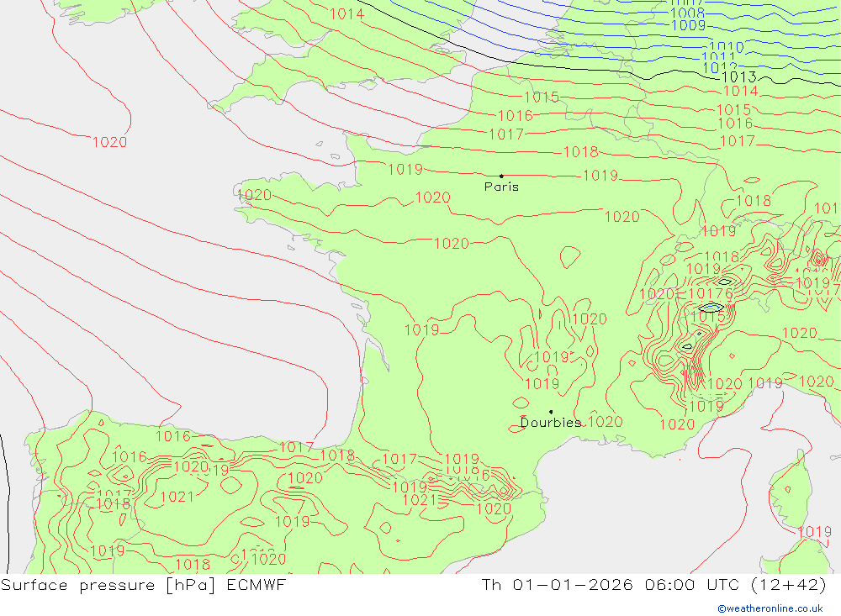Click the 1020 label over the Atlantic

110,142
